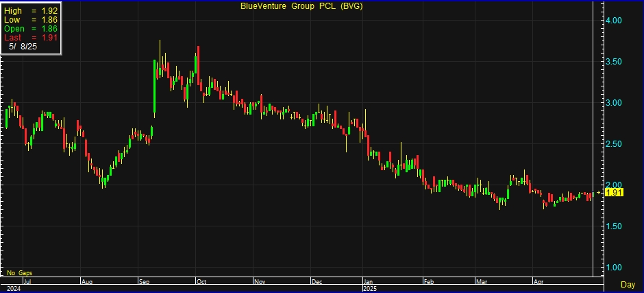Viewport: 644px width, 293px height.
Task: Click the Apr month label on time axis
Action: click(x=538, y=282)
